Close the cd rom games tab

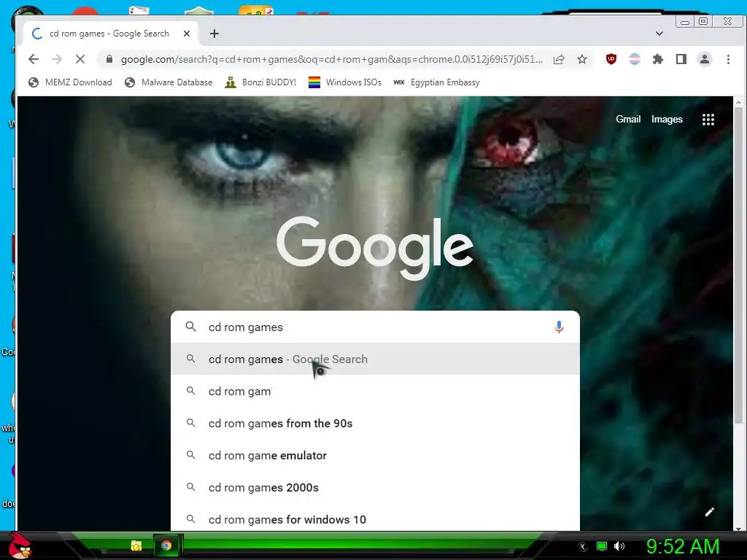pos(187,34)
